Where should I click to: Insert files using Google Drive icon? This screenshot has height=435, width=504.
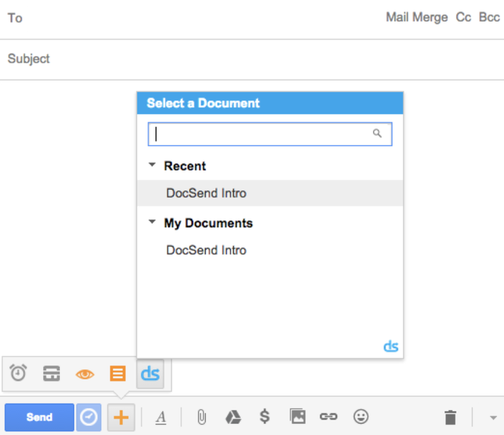233,417
